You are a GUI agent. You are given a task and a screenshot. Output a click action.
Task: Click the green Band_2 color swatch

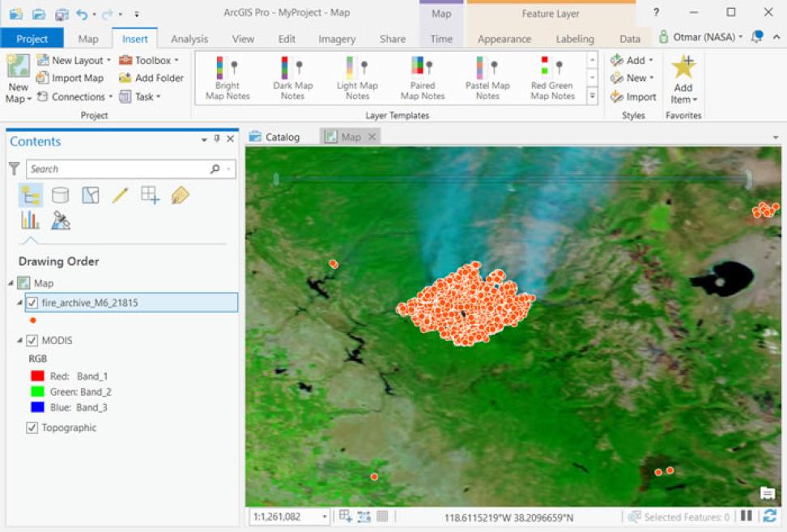tap(37, 391)
